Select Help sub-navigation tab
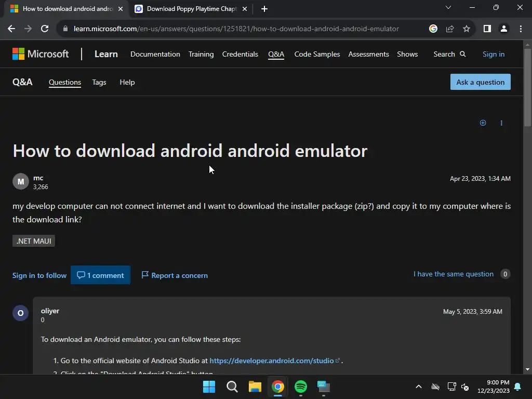This screenshot has height=399, width=532. [127, 82]
